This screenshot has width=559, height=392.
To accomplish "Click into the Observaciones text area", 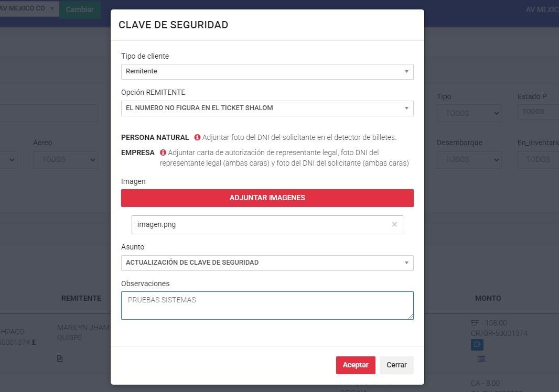I will (267, 306).
